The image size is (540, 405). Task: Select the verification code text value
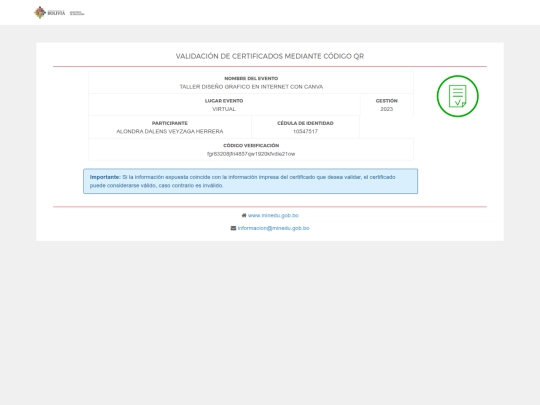point(251,154)
